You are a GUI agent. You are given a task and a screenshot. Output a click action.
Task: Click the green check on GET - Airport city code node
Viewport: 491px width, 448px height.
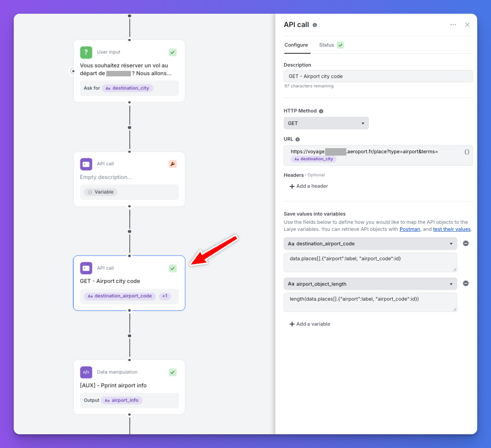[173, 268]
